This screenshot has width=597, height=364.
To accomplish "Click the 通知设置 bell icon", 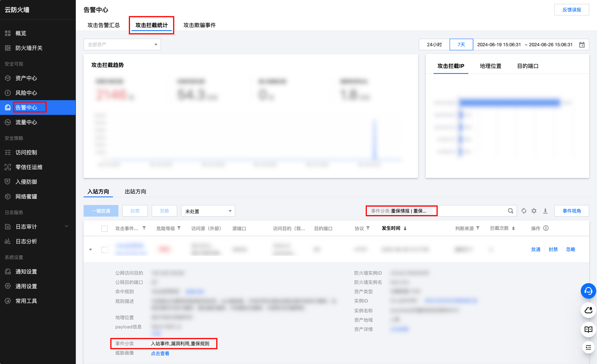I will point(8,272).
